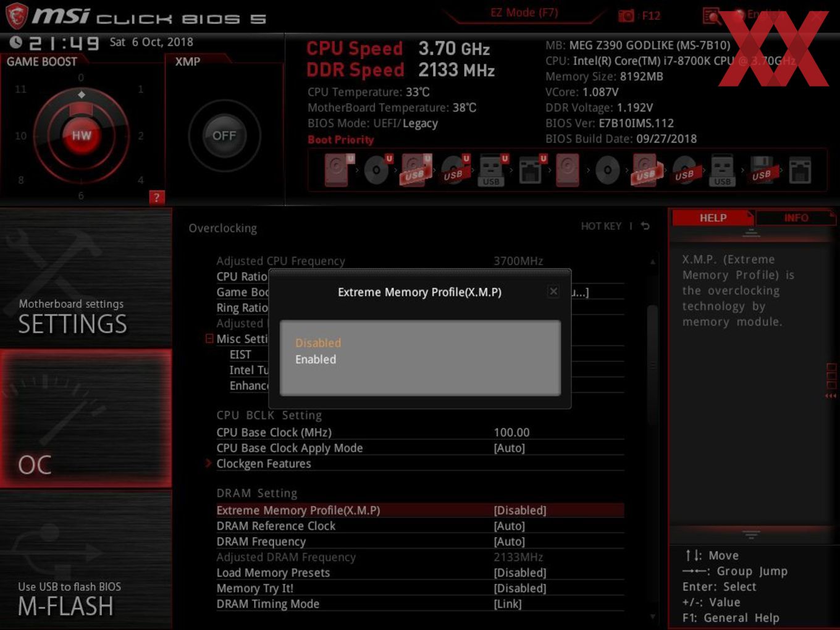Select the legacy hard disk boot icon without U badge

(x=568, y=170)
